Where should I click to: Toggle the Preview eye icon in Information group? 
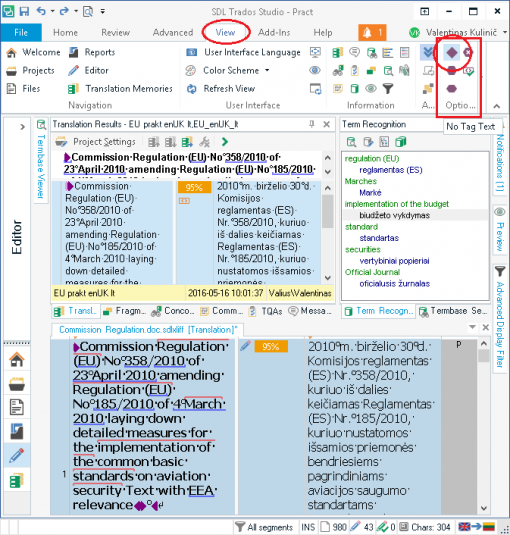pyautogui.click(x=371, y=89)
